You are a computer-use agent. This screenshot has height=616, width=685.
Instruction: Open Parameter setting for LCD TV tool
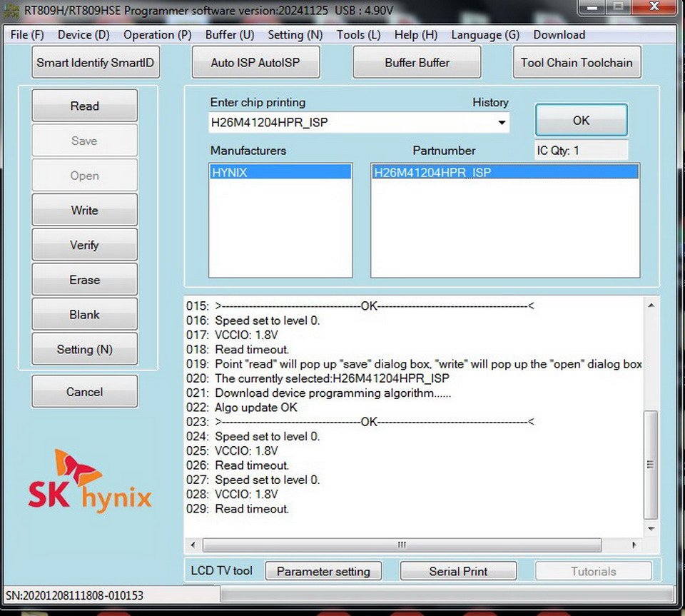point(323,571)
